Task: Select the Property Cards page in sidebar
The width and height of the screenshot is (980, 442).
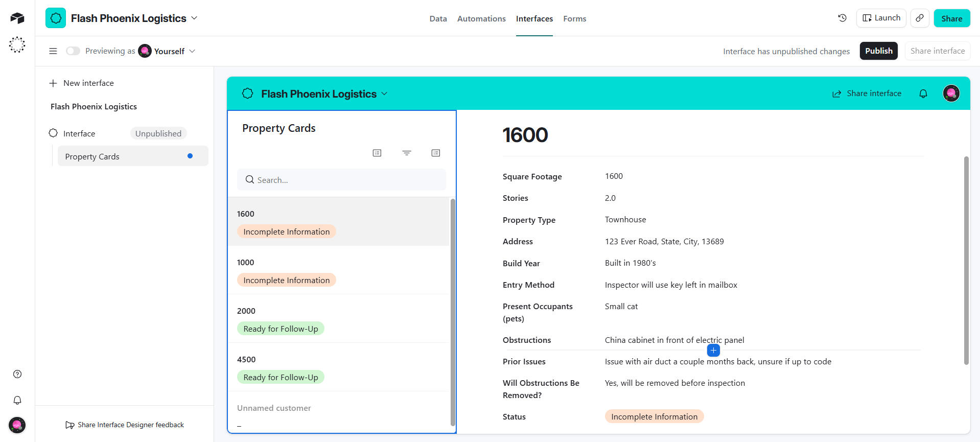Action: [133, 156]
